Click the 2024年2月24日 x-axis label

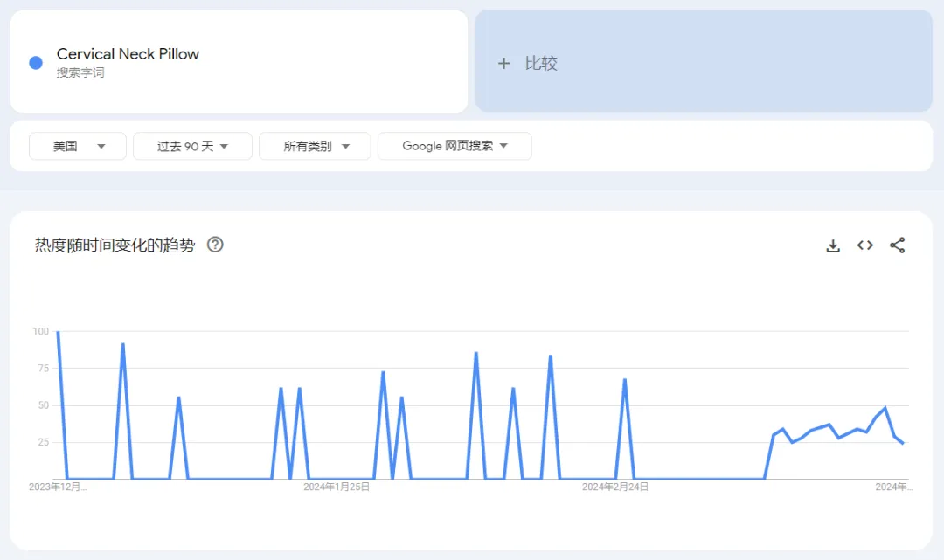tap(615, 487)
